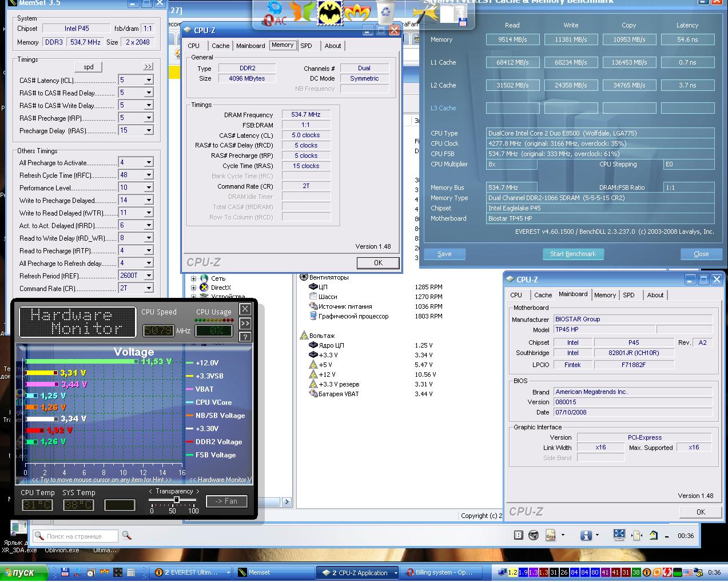
Task: Expand the Сеть tree node
Action: (193, 278)
